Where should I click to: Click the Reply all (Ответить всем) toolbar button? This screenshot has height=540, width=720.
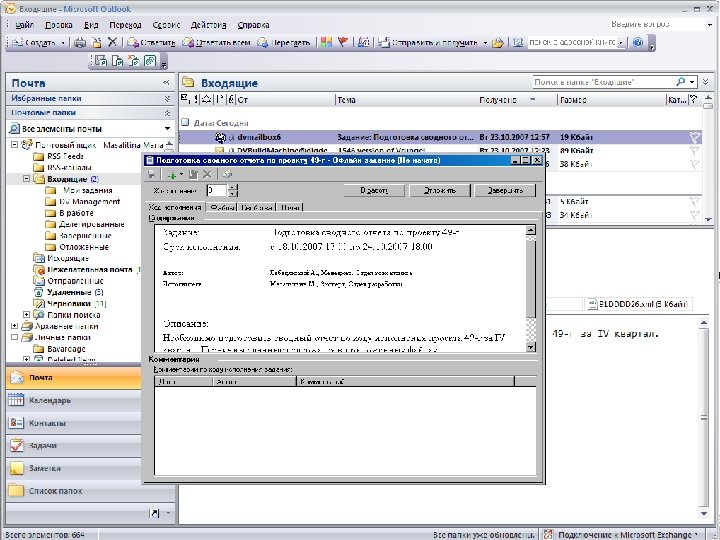(216, 43)
